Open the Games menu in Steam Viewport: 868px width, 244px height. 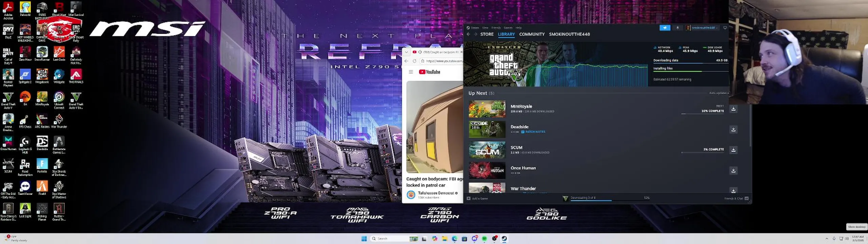(508, 28)
